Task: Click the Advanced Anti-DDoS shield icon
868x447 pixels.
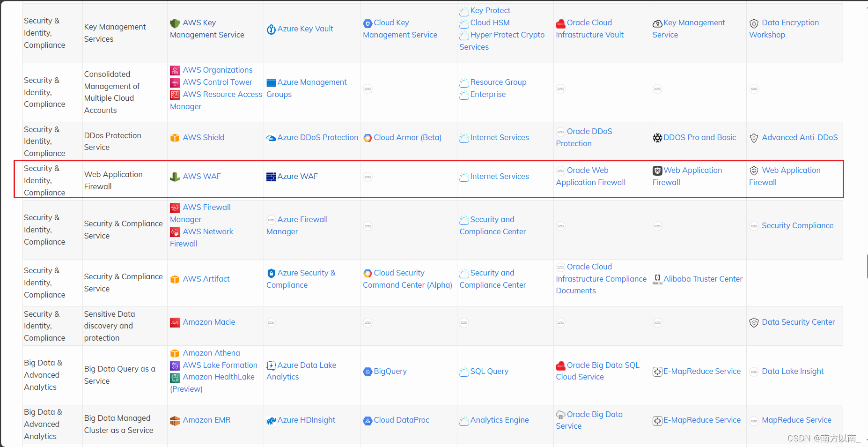Action: point(754,138)
